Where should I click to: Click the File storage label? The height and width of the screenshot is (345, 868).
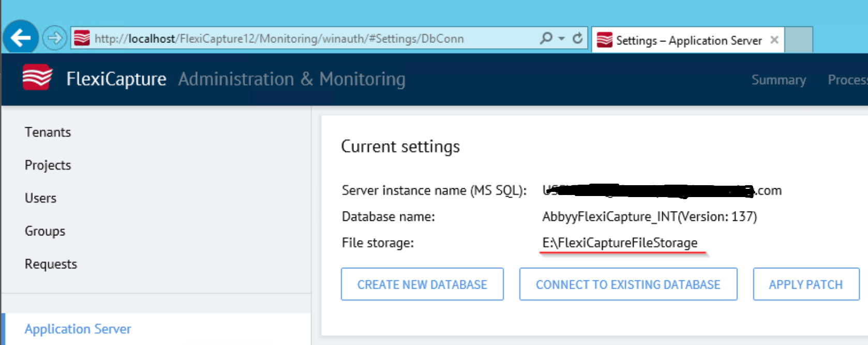pos(378,243)
